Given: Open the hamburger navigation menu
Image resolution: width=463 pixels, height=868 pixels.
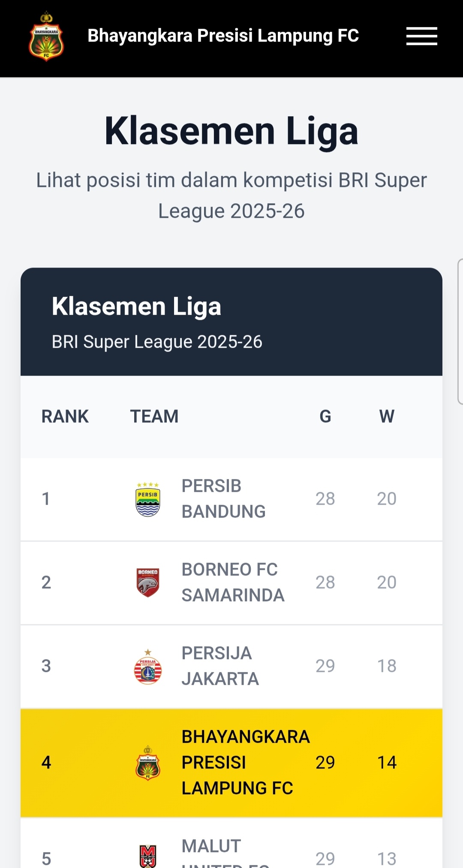Looking at the screenshot, I should click(x=421, y=36).
